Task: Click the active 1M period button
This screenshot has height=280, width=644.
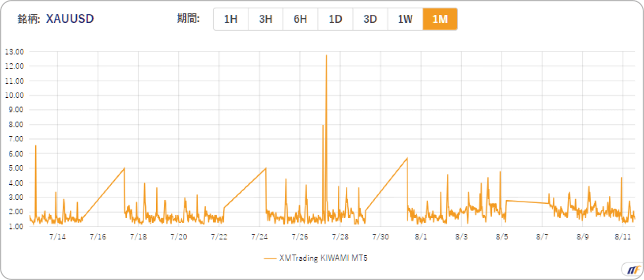Action: point(440,19)
